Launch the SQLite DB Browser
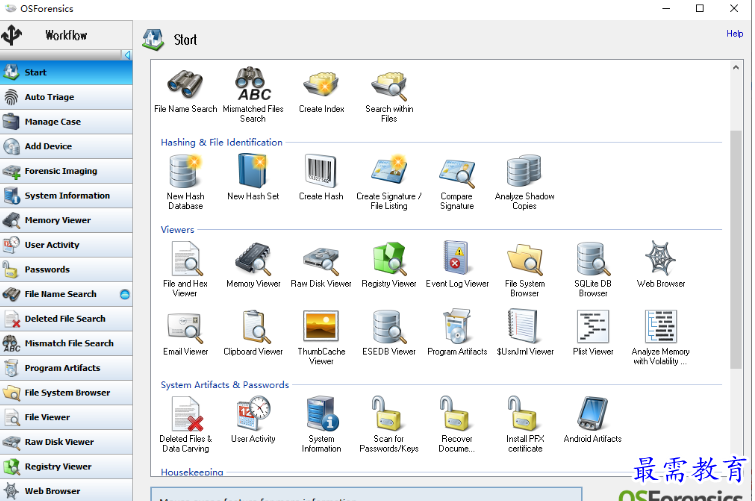This screenshot has height=501, width=755. [593, 259]
